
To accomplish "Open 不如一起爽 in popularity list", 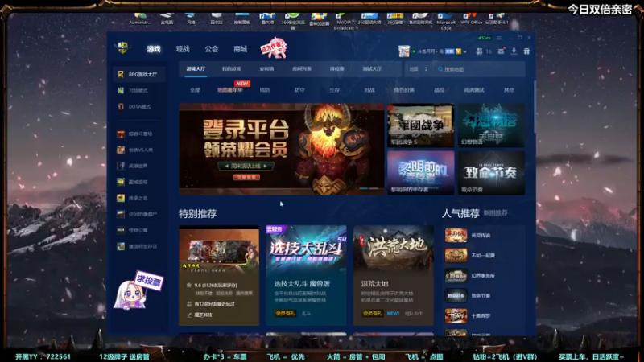I will [484, 255].
